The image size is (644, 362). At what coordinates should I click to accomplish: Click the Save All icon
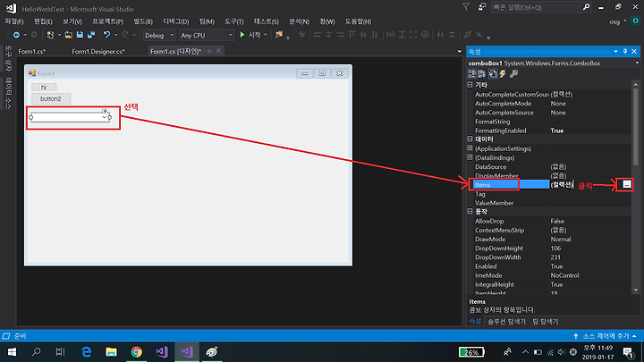[x=90, y=35]
